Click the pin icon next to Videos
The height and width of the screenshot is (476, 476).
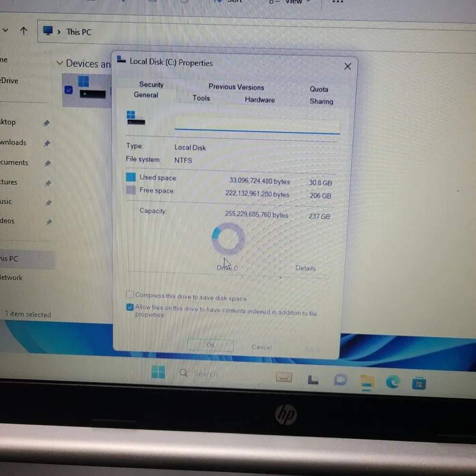click(49, 222)
